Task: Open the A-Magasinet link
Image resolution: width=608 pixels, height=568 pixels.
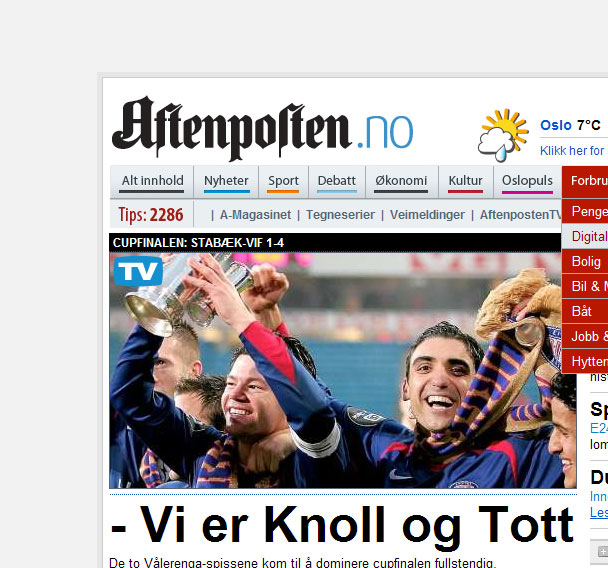Action: click(x=255, y=215)
